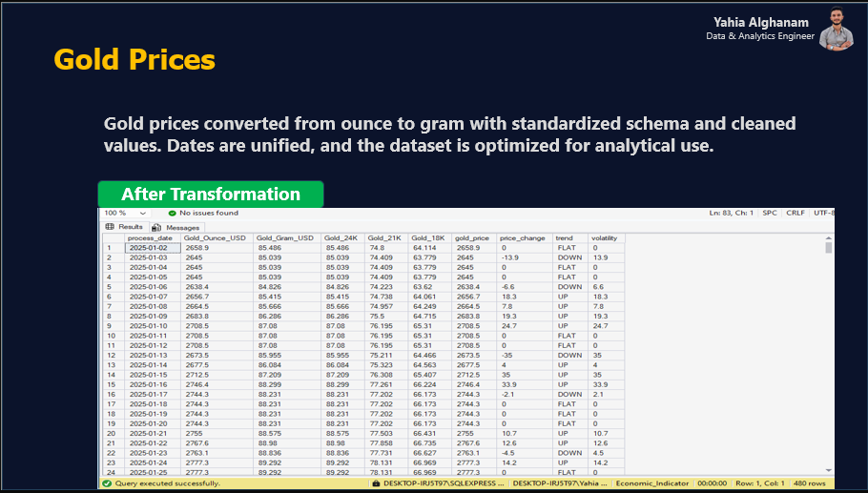Select the trend column header
868x493 pixels.
(570, 238)
